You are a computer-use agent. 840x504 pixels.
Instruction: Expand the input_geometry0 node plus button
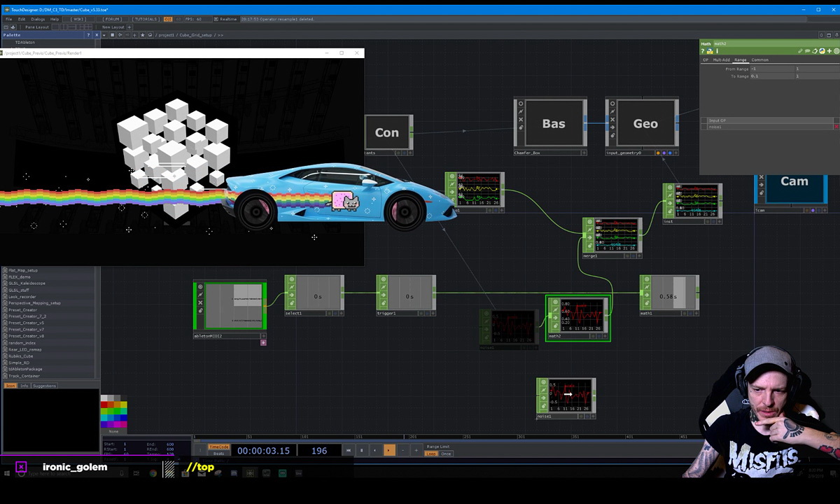pyautogui.click(x=677, y=153)
